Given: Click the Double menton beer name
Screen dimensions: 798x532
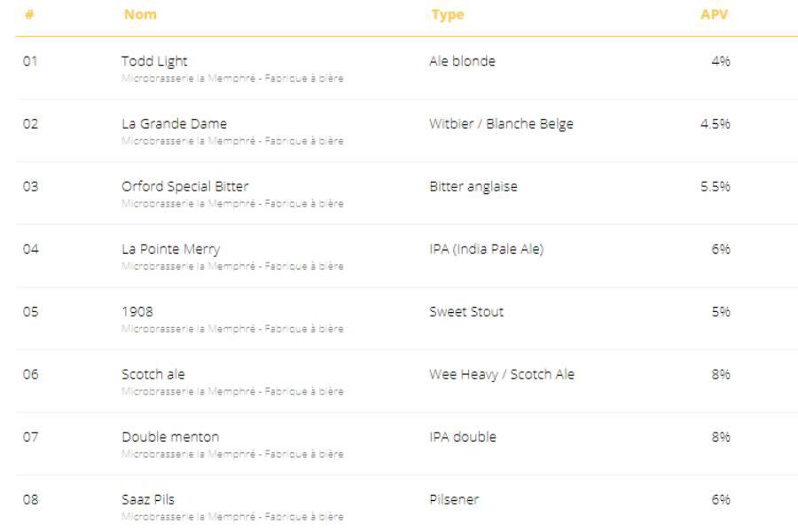Looking at the screenshot, I should pyautogui.click(x=170, y=437).
